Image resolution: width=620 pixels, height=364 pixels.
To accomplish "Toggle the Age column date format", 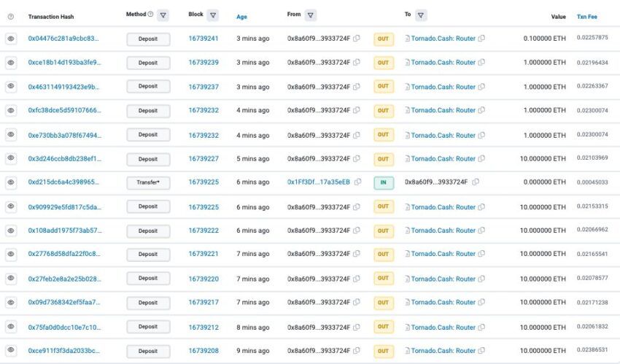I will [x=241, y=17].
